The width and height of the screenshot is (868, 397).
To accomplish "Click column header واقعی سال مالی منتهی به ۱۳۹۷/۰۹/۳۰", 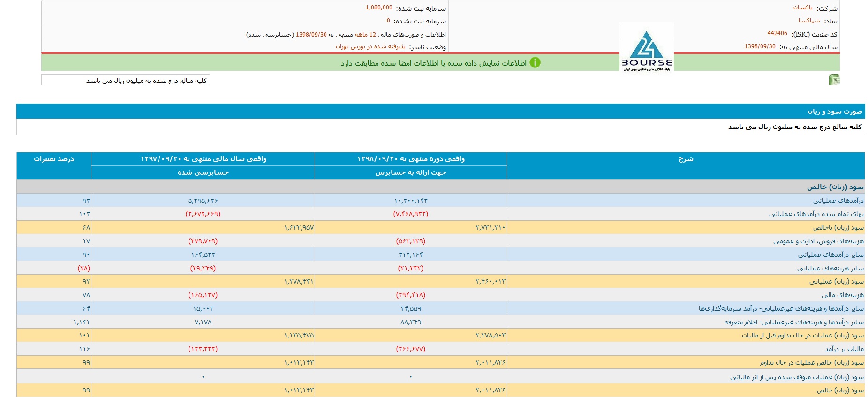I will coord(203,159).
